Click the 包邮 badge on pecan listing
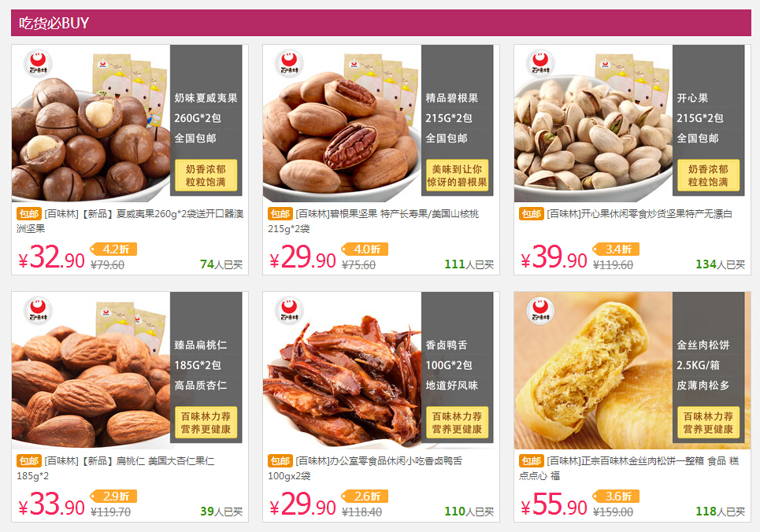760x532 pixels. [x=280, y=214]
